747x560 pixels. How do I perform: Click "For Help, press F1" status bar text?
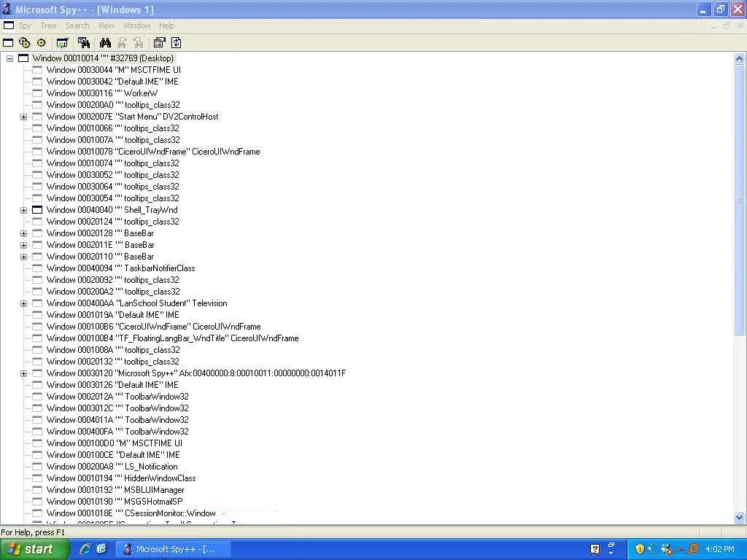33,532
